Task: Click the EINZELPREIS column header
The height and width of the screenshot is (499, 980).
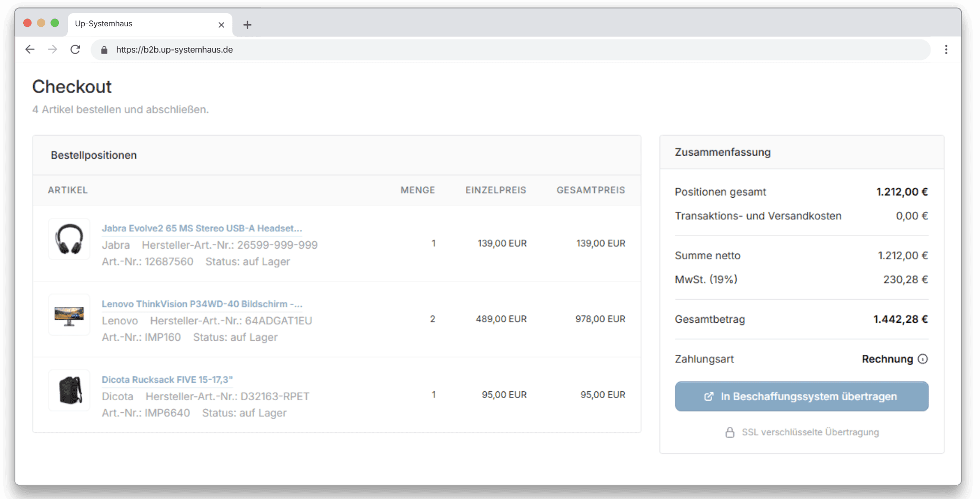Action: [x=496, y=190]
